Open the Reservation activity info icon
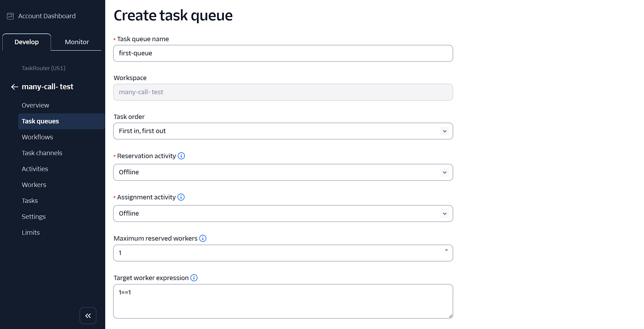 coord(181,156)
